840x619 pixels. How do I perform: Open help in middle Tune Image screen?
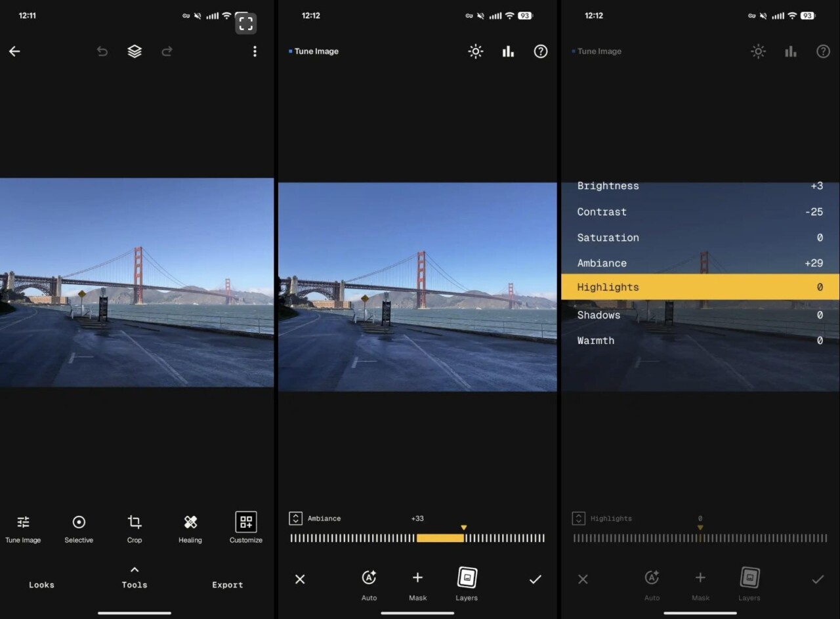point(541,51)
